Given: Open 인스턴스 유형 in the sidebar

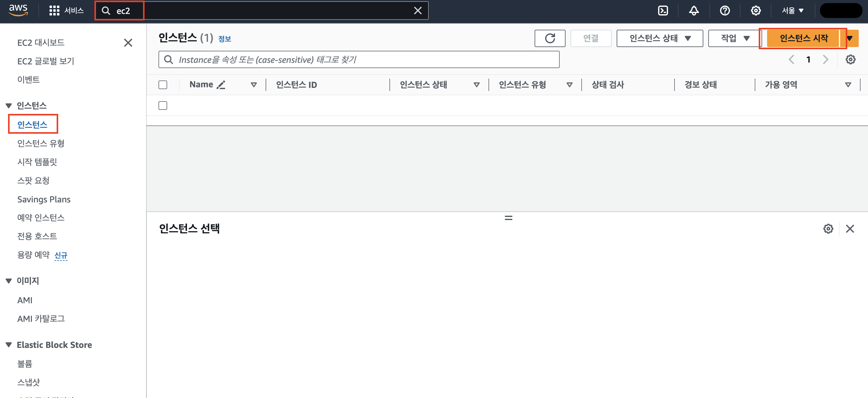Looking at the screenshot, I should (x=41, y=143).
